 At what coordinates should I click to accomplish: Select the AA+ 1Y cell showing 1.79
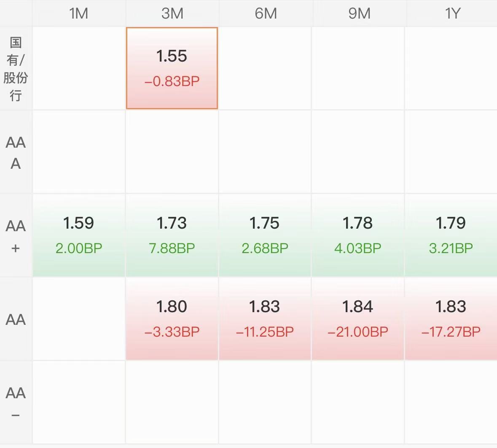[x=451, y=235]
